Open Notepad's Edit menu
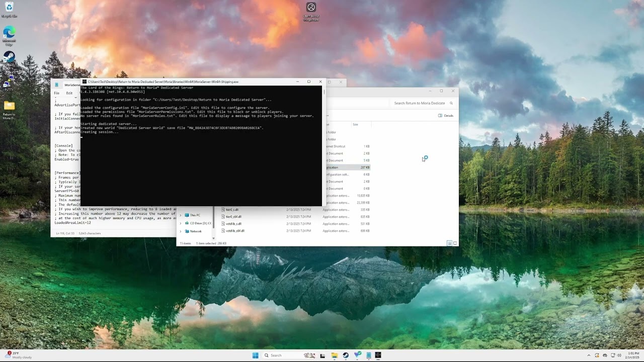 click(x=69, y=93)
